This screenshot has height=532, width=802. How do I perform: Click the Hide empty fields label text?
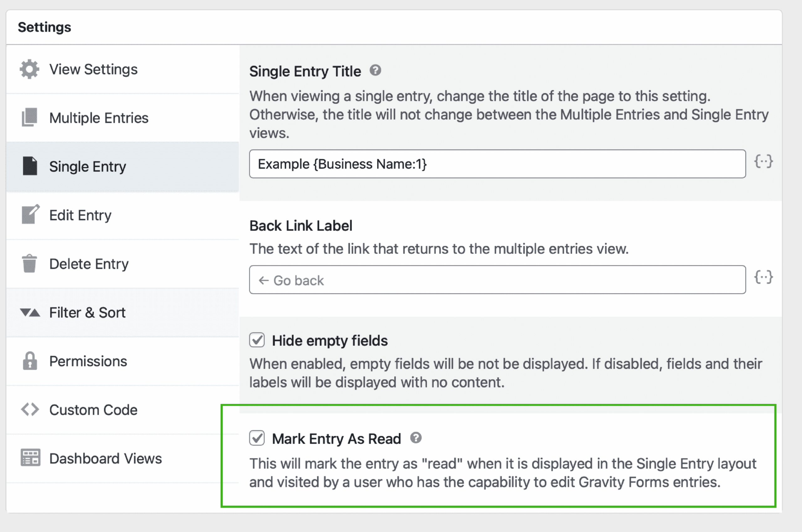click(330, 341)
